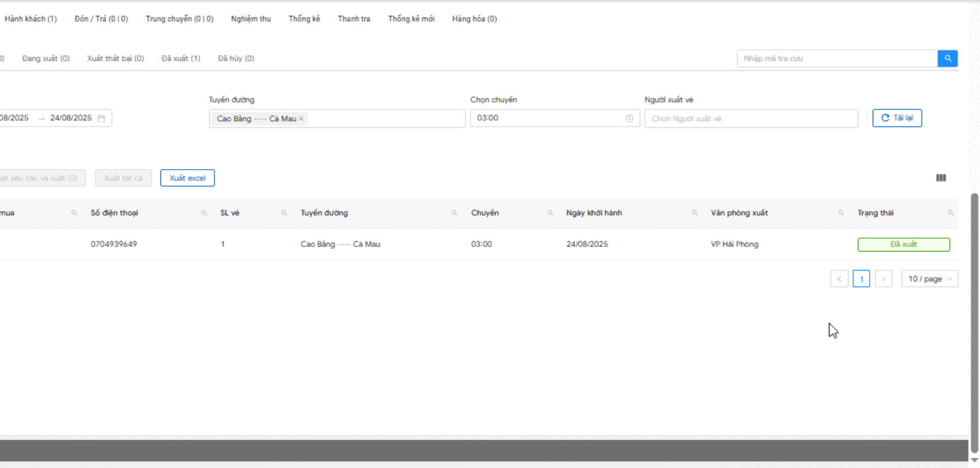Click the Nhập mã tra cứu search field
The height and width of the screenshot is (468, 980).
pyautogui.click(x=837, y=59)
